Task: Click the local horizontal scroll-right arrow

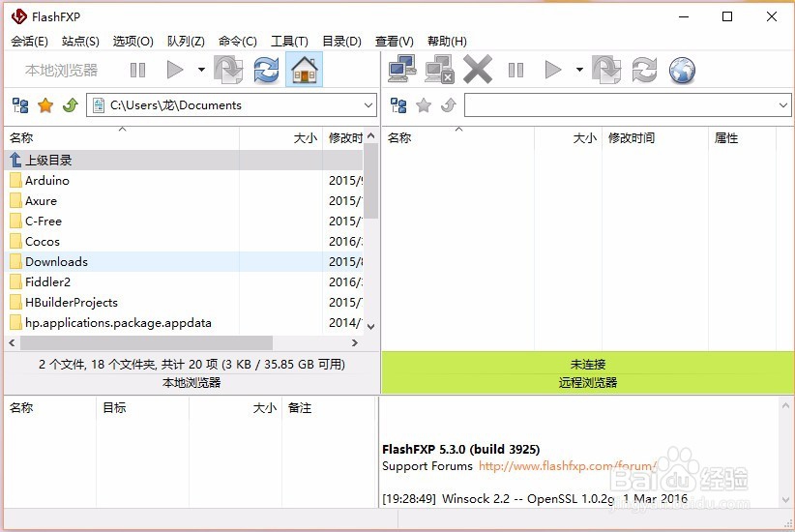Action: click(355, 342)
